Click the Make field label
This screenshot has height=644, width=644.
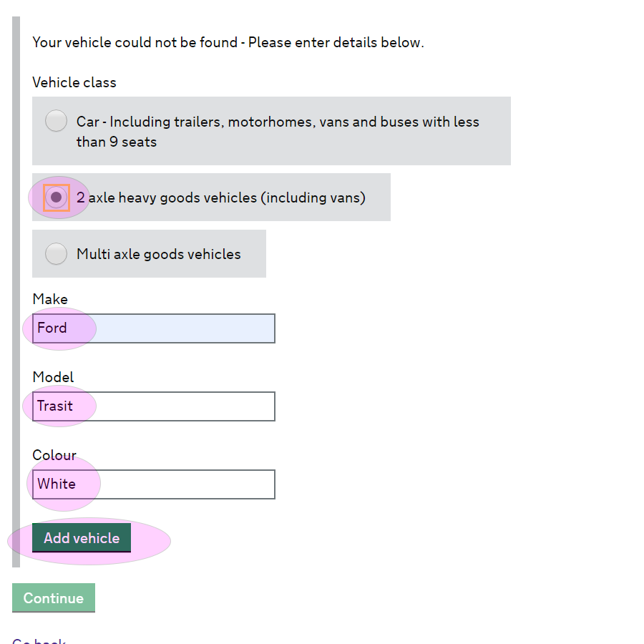[x=50, y=299]
